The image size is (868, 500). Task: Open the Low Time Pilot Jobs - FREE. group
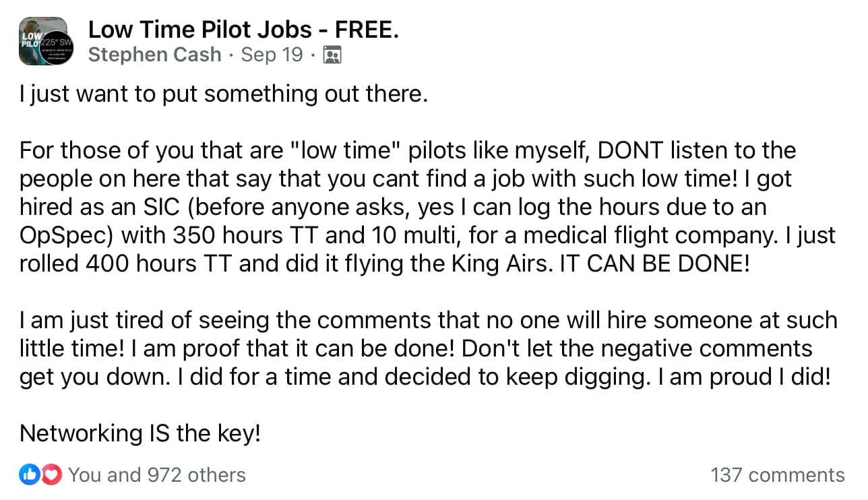243,29
